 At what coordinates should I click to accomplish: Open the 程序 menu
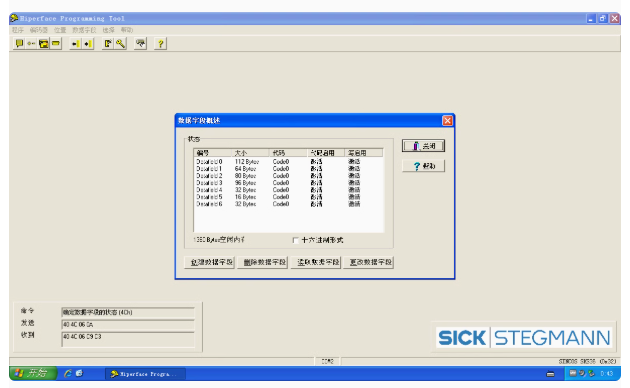pyautogui.click(x=18, y=30)
